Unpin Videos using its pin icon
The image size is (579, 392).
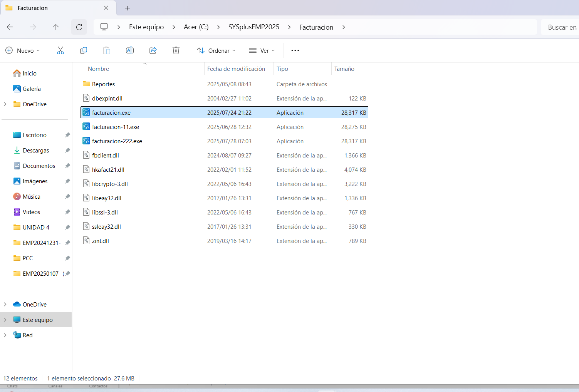point(67,212)
